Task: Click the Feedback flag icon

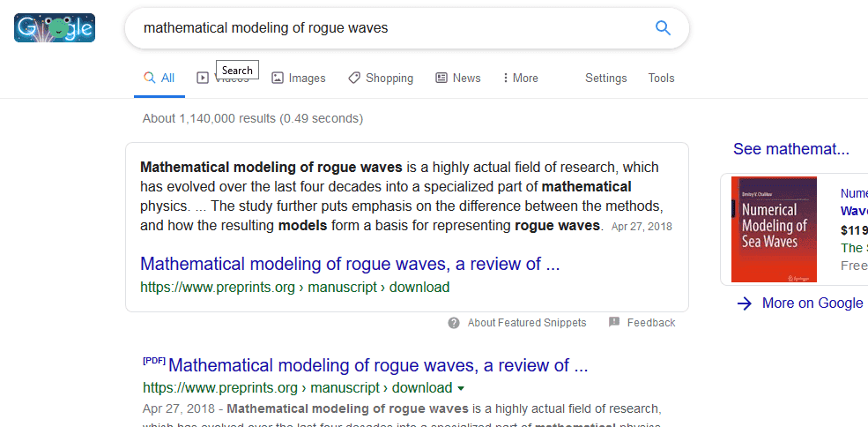Action: [614, 322]
